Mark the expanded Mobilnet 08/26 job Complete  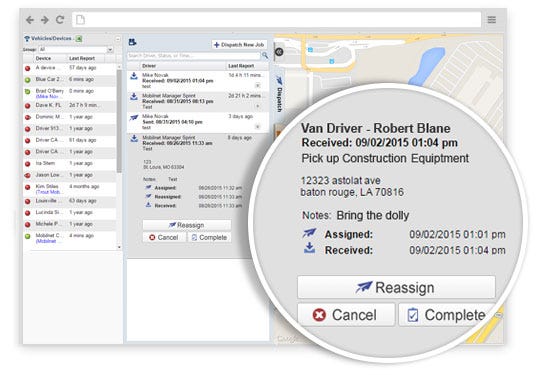(209, 238)
